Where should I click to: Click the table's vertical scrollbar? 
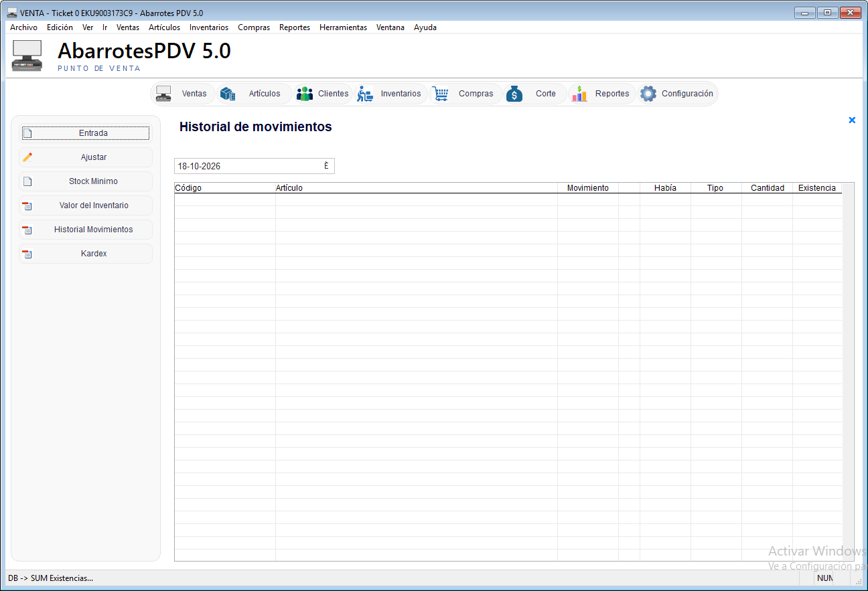848,371
